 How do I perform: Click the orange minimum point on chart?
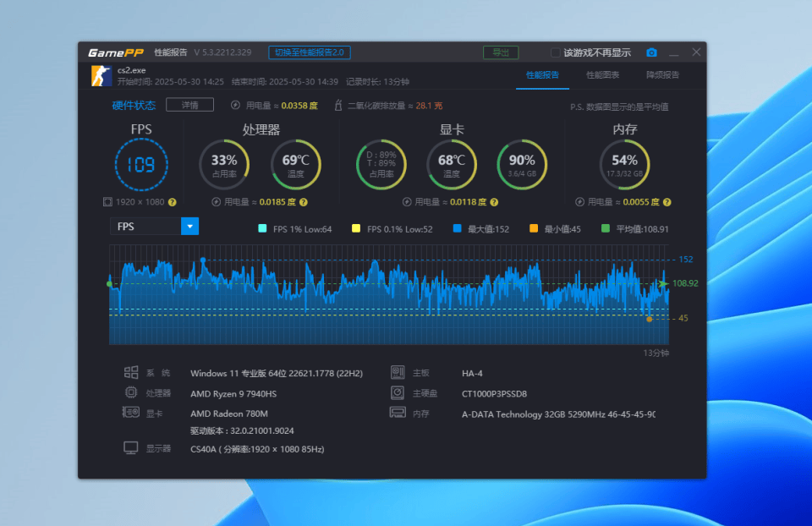point(650,319)
